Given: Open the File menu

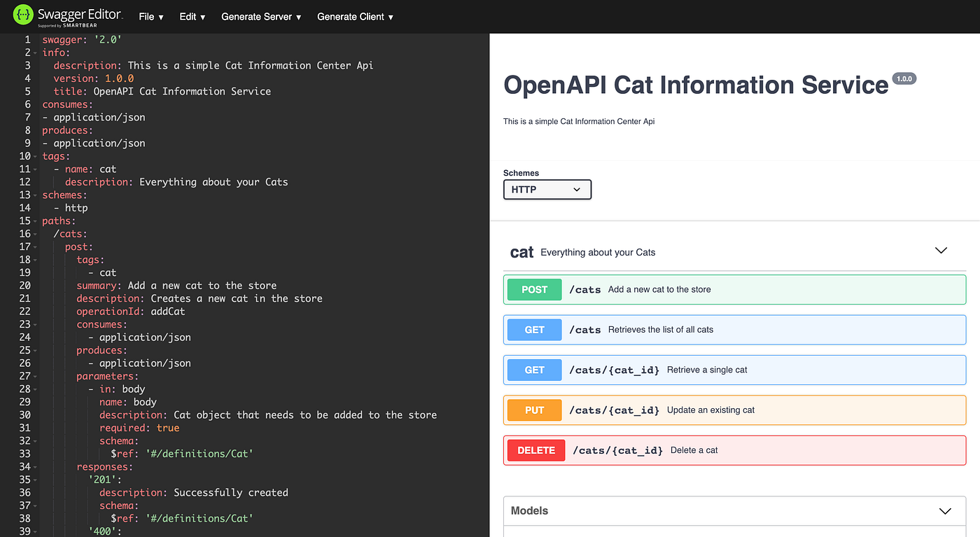Looking at the screenshot, I should [150, 16].
